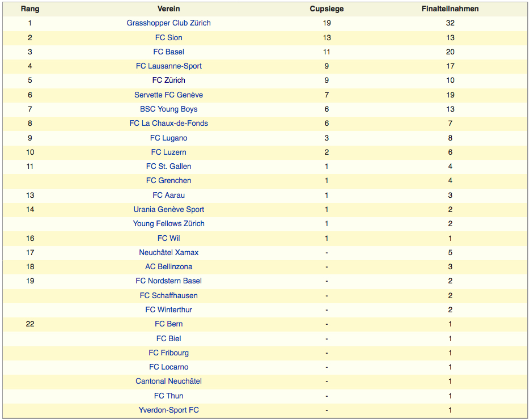Open the Neuchâtel Xamax link
The image size is (530, 420).
pyautogui.click(x=168, y=252)
